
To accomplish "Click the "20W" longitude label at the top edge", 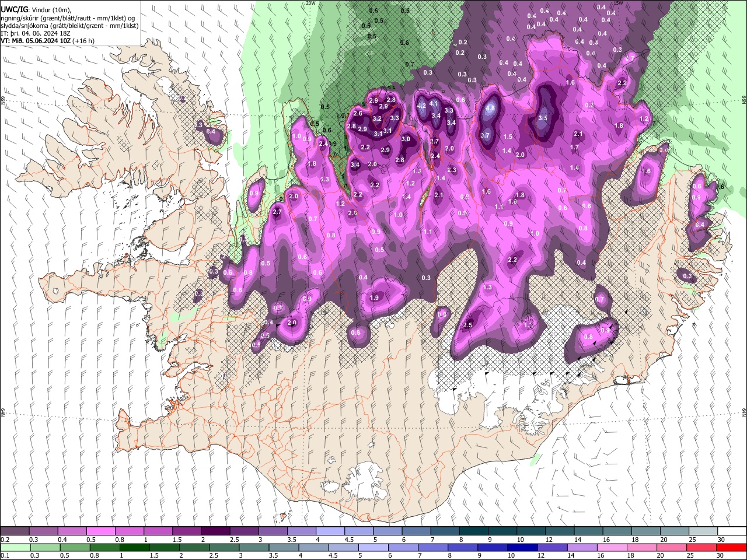I will pyautogui.click(x=310, y=3).
